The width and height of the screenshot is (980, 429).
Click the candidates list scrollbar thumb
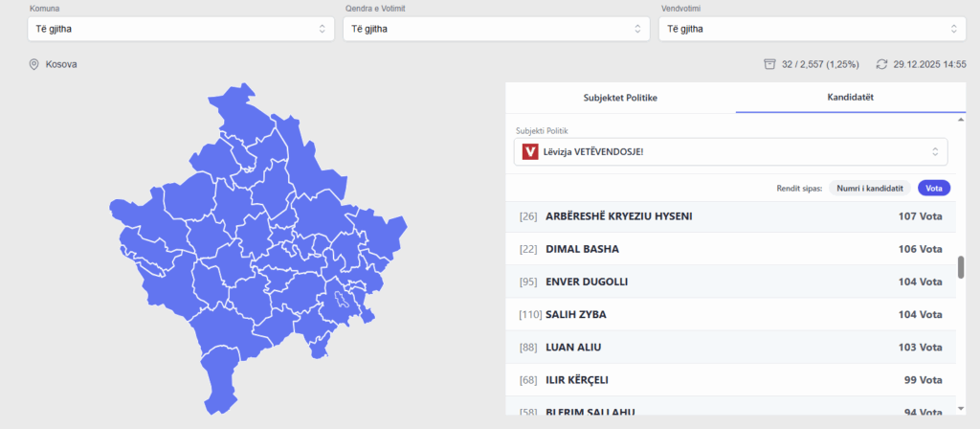961,267
